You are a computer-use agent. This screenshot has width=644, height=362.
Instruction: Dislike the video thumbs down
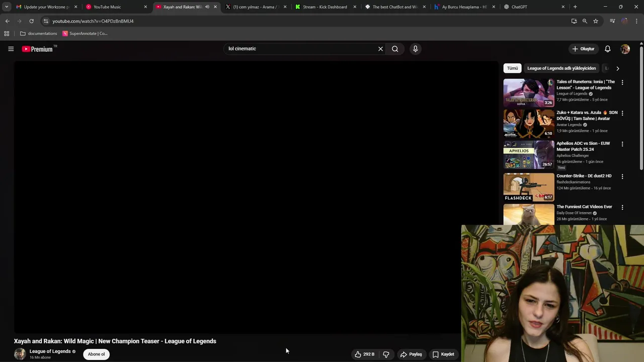click(x=386, y=354)
